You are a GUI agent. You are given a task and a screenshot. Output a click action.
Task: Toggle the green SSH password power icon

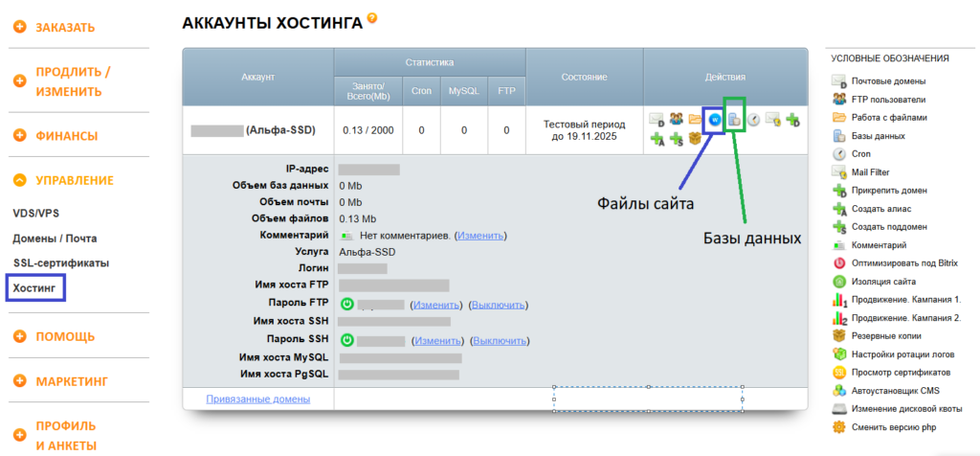click(347, 340)
